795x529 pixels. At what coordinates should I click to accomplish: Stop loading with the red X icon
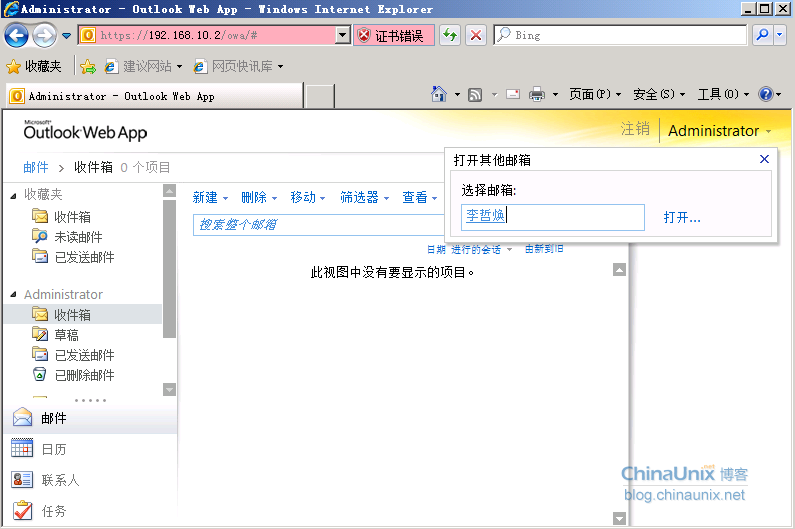pos(476,35)
